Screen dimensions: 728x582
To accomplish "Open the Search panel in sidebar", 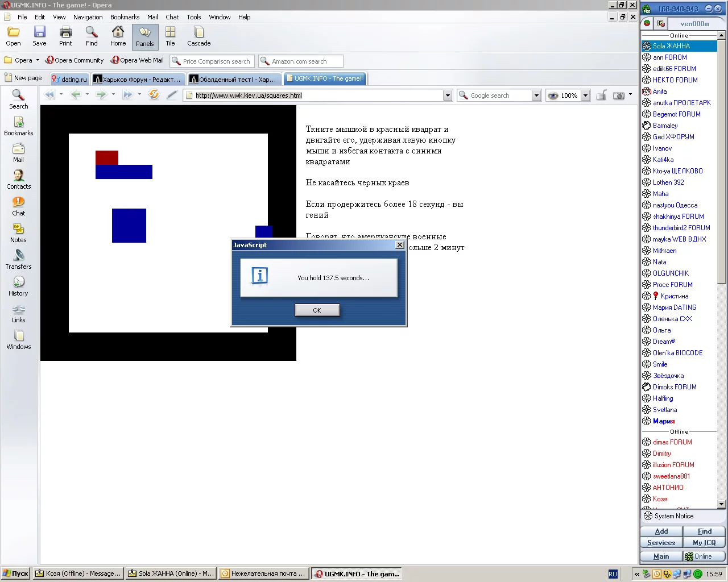I will 19,99.
